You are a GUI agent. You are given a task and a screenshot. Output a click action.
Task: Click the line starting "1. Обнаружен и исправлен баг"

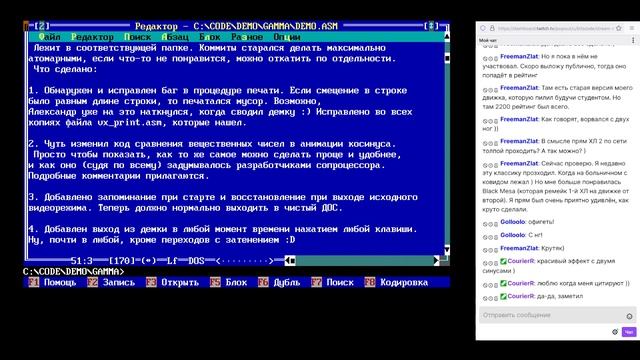pyautogui.click(x=218, y=90)
